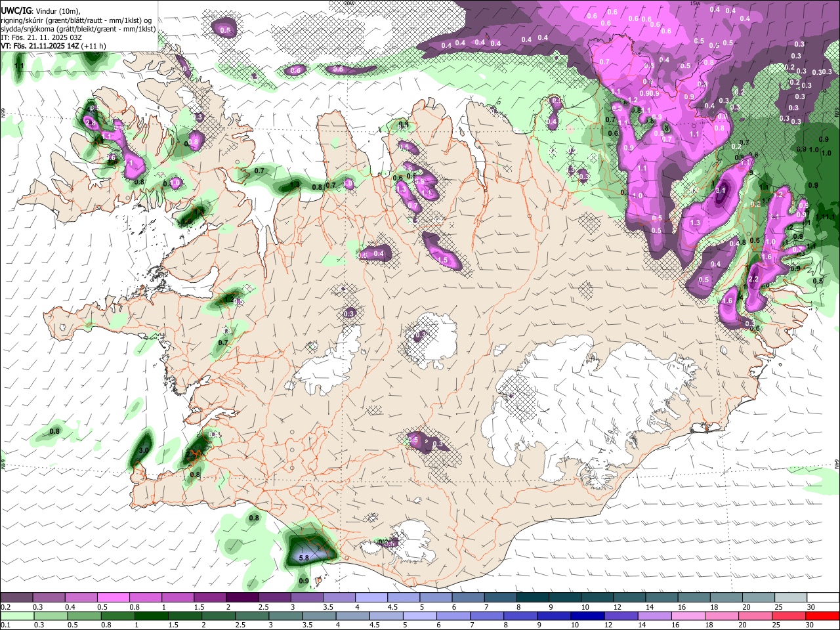Select the 2.2 value in the Eastfjords

point(753,280)
